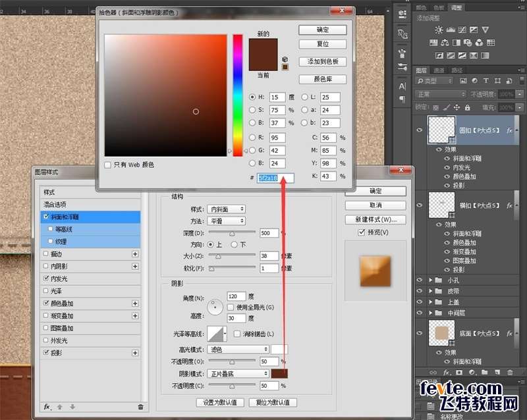The width and height of the screenshot is (527, 420).
Task: Open the Character panel icon
Action: [402, 86]
